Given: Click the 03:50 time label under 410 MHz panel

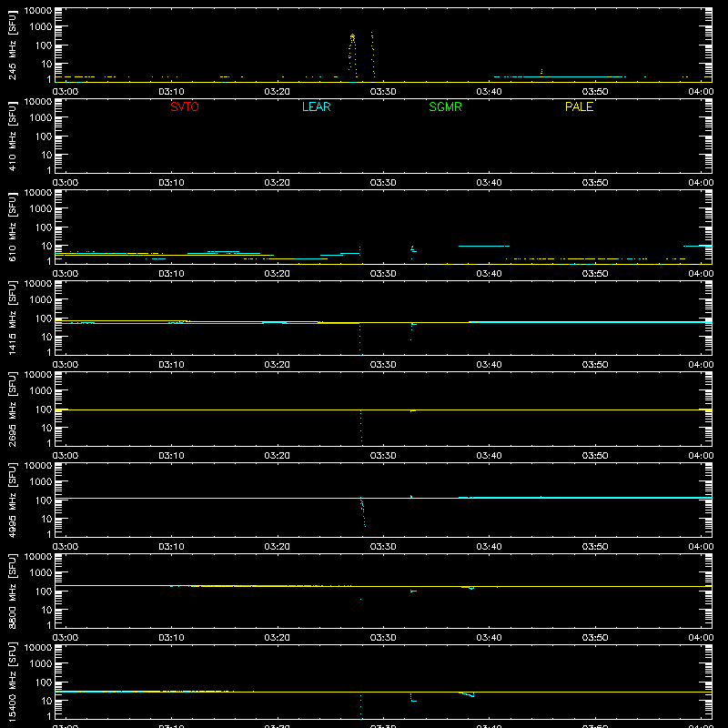Looking at the screenshot, I should [595, 183].
